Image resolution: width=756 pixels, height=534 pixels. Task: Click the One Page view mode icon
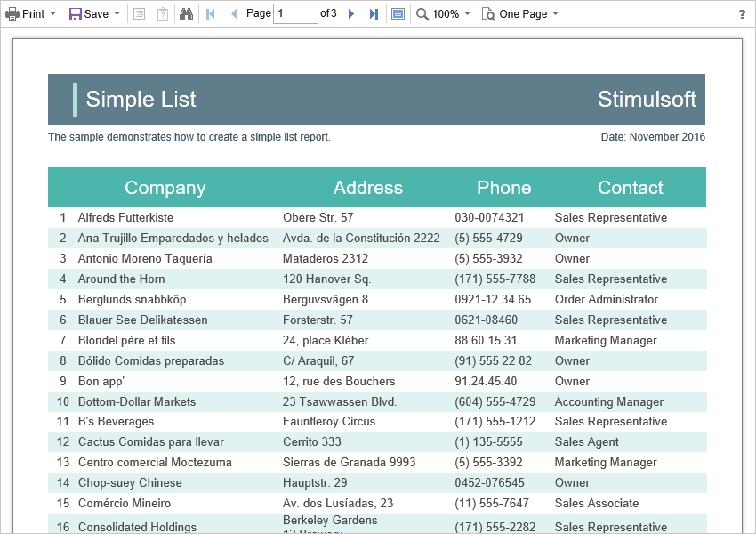click(x=488, y=14)
